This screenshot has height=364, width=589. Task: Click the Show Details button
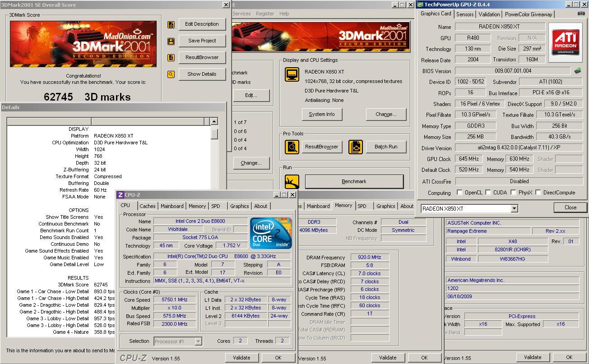202,74
